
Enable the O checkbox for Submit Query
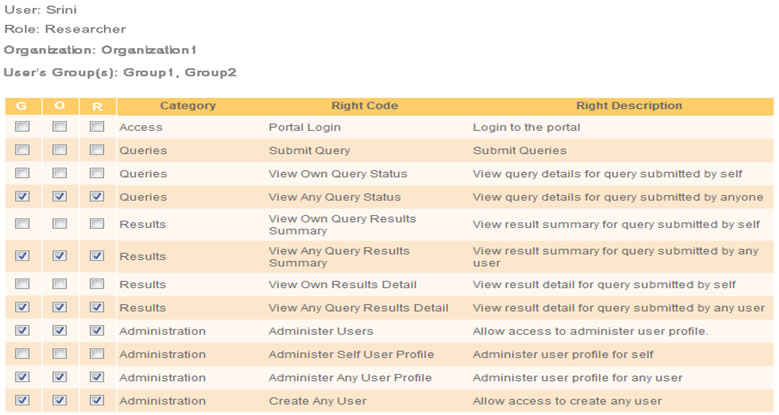(x=60, y=150)
